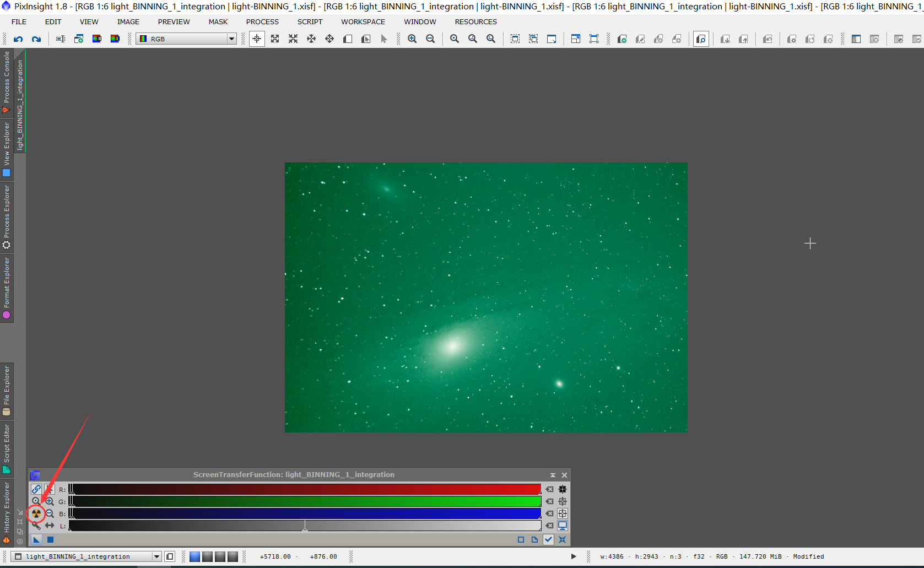Open the WORKSPACE menu
This screenshot has width=924, height=568.
(x=363, y=21)
